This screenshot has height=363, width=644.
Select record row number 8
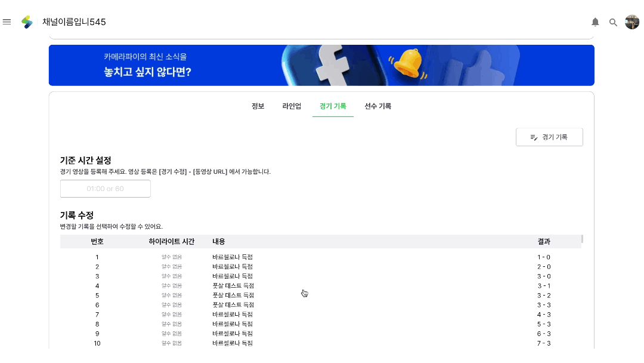pyautogui.click(x=321, y=324)
